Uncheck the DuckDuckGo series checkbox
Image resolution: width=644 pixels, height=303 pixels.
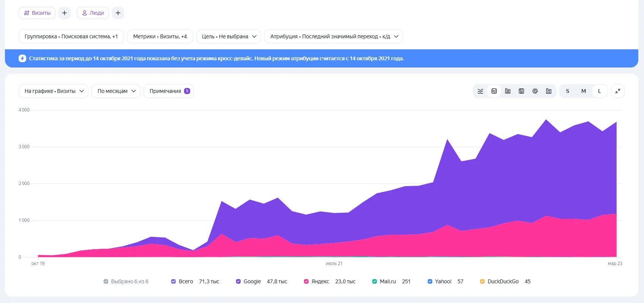pos(482,281)
